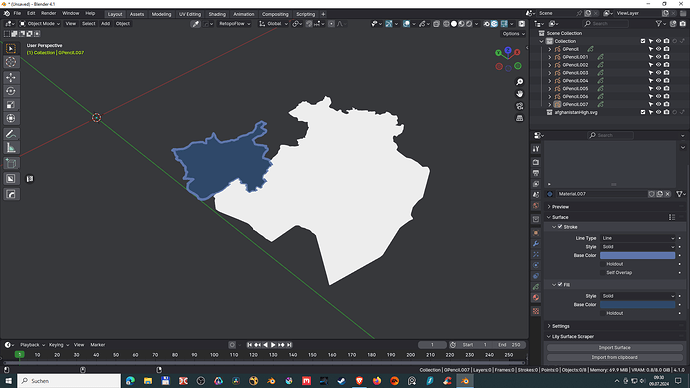The height and width of the screenshot is (388, 690).
Task: Open the Modifiers wrench properties tab
Action: click(536, 244)
